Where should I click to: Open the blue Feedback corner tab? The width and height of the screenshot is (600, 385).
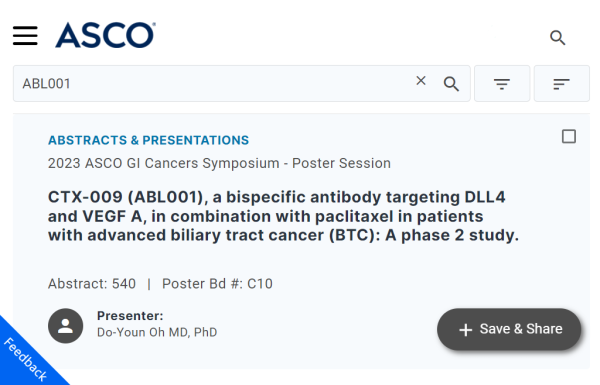25,360
